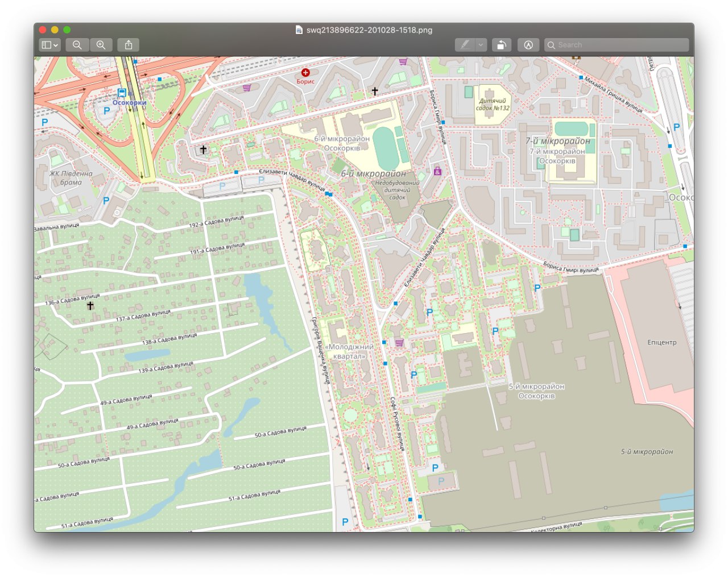Click the «Молодіжний квартал» label

(349, 351)
